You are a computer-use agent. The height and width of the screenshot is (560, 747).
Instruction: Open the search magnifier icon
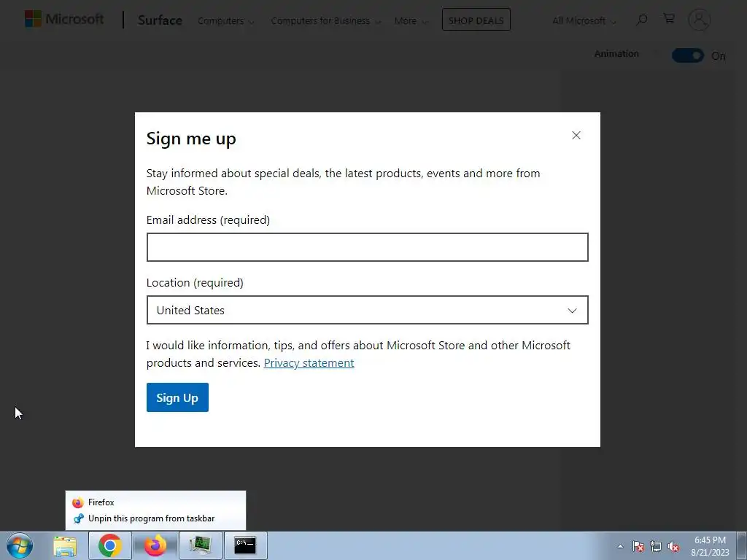point(642,20)
